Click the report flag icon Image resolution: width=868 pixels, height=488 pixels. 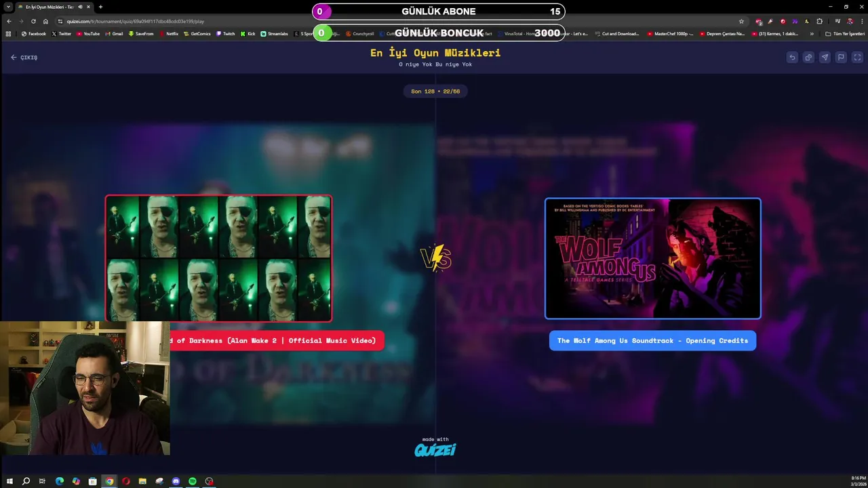(841, 58)
